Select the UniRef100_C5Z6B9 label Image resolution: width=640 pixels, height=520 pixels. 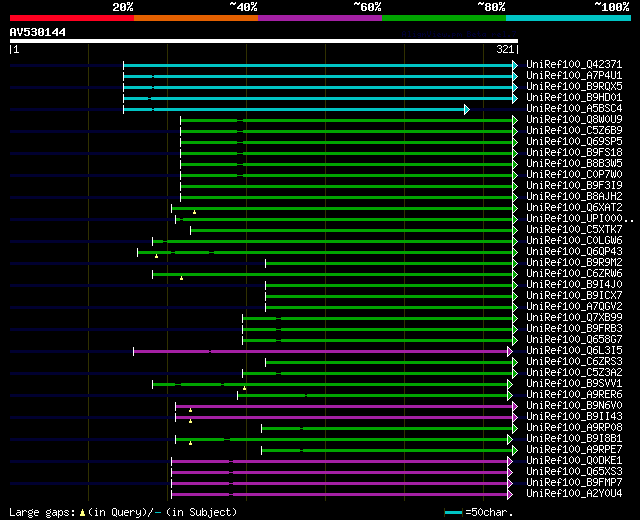[574, 131]
